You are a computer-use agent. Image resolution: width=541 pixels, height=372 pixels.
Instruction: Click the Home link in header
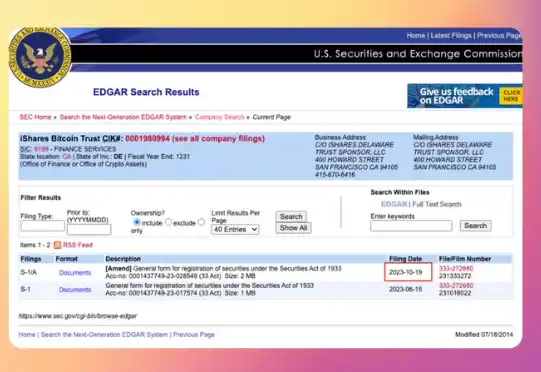click(415, 36)
